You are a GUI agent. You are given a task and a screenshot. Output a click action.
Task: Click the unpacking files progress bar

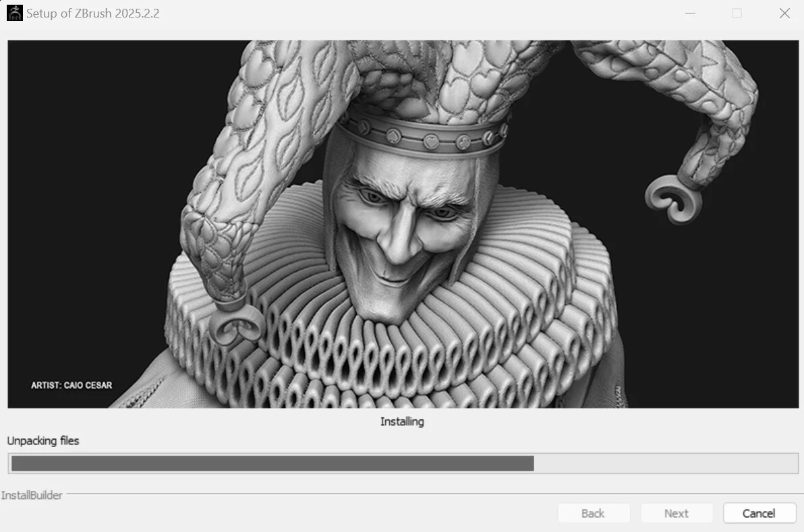tap(403, 463)
